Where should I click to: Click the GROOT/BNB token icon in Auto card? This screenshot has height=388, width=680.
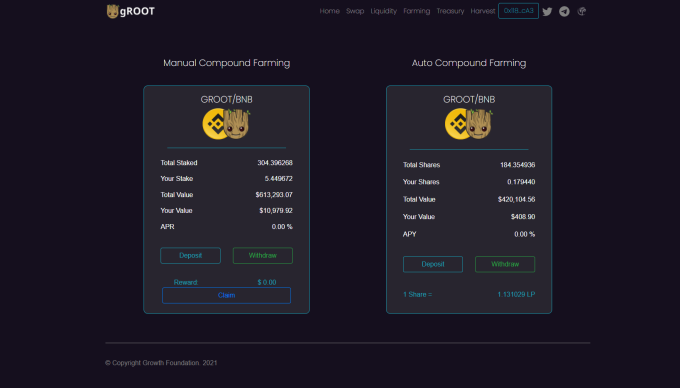click(469, 124)
